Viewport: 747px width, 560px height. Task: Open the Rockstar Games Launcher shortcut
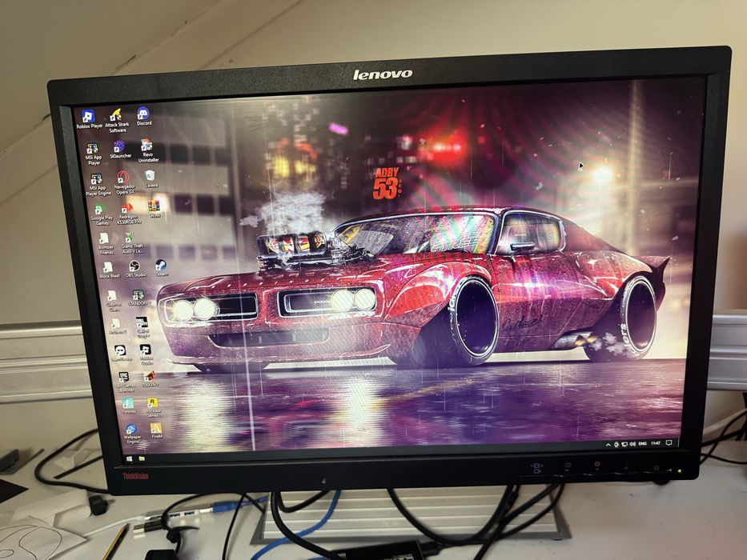153,407
